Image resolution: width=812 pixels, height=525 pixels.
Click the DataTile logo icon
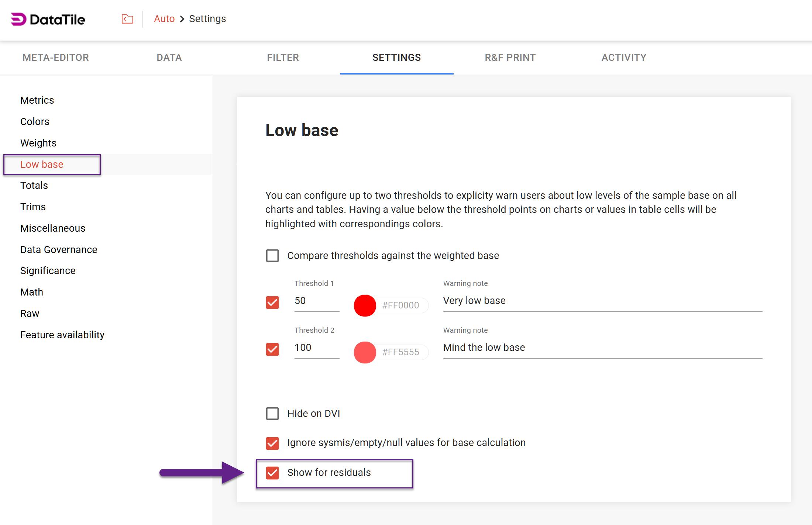click(x=18, y=19)
